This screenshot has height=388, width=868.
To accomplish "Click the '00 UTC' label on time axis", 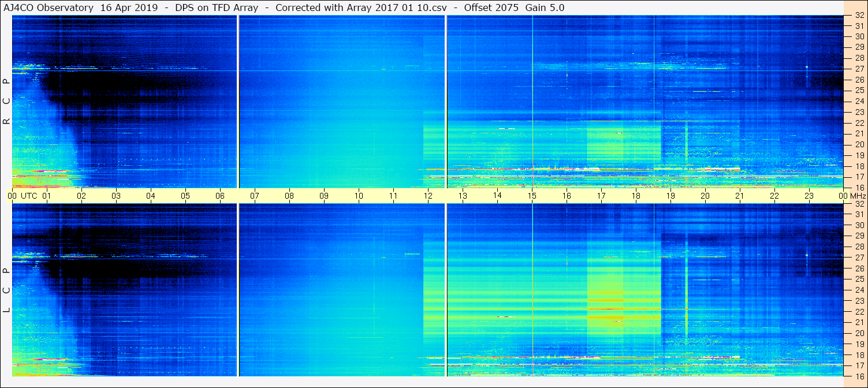I will point(23,196).
